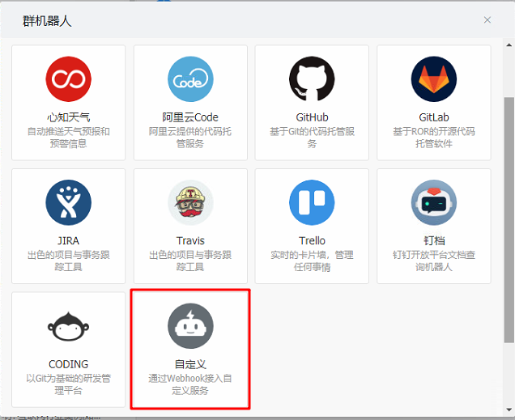Select the 心知天气 weather robot icon
The height and width of the screenshot is (420, 515).
[68, 79]
